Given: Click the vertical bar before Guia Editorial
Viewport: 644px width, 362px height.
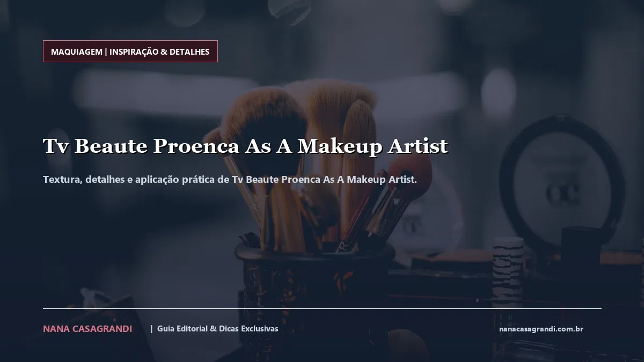Looking at the screenshot, I should pos(151,328).
